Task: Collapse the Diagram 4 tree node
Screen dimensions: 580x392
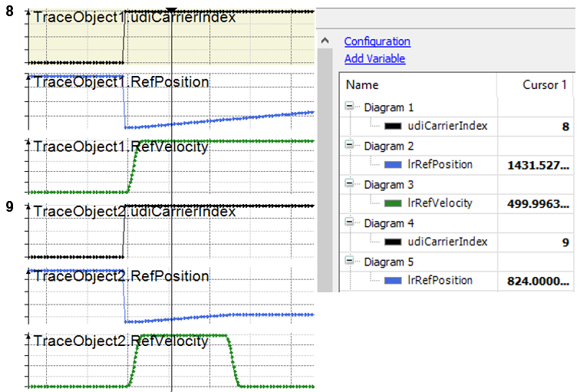Action: [351, 223]
